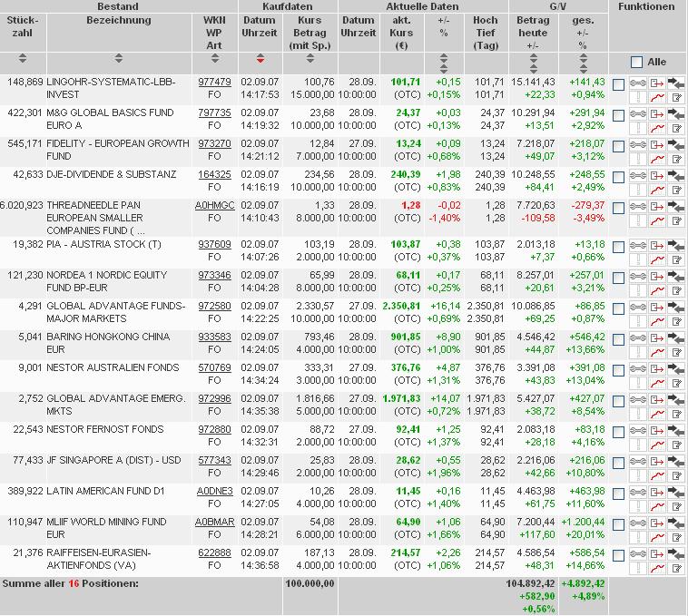Select checkbox for LATIN AMERICAN FUND D1

tap(618, 494)
